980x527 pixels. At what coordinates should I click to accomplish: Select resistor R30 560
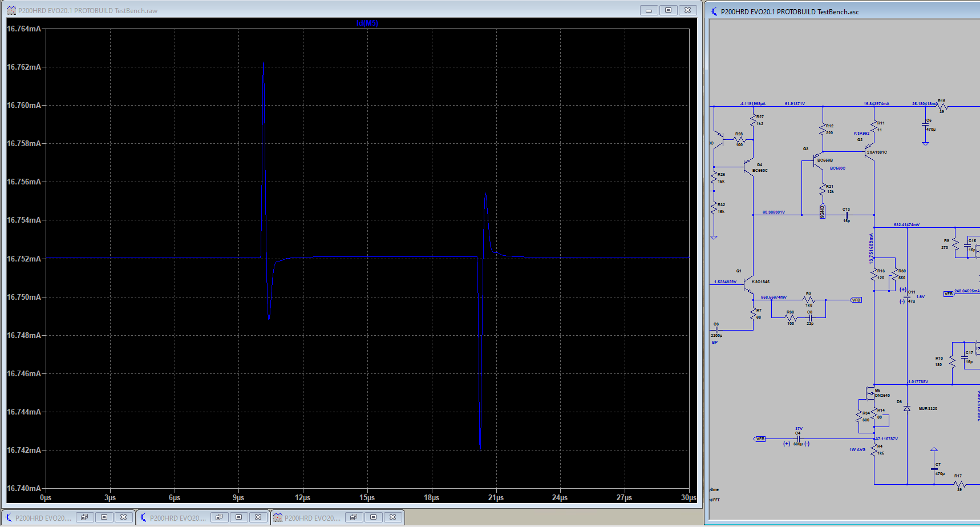point(894,275)
